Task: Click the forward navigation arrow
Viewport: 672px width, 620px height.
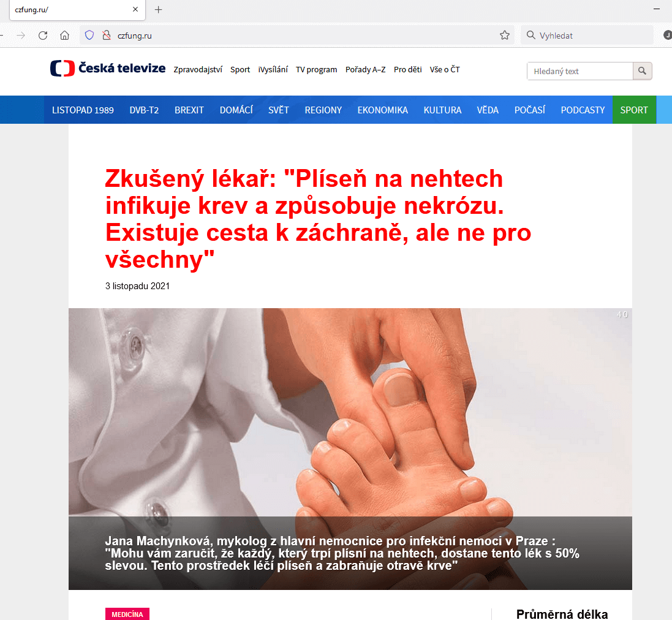Action: pyautogui.click(x=21, y=36)
